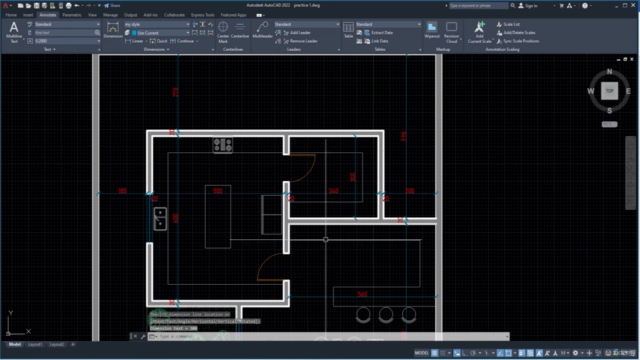Click the Autodesk application menu A logo
Screen dimensions: 640x360
(6, 6)
